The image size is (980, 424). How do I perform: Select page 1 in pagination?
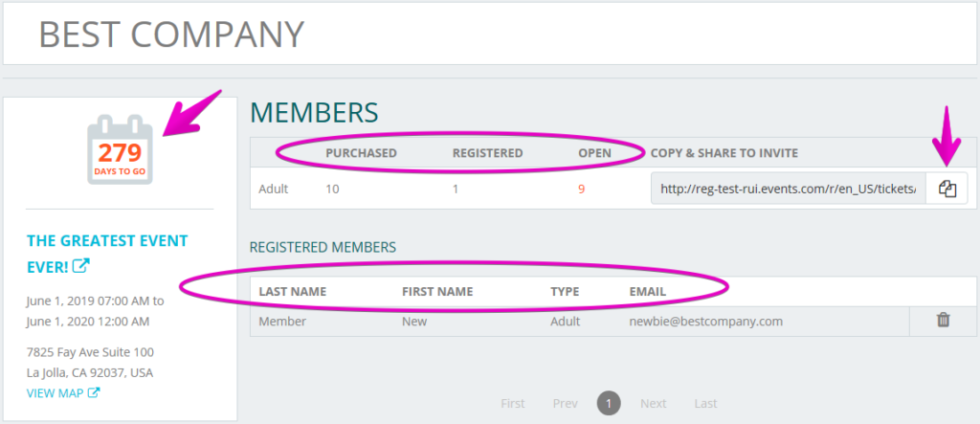click(609, 403)
